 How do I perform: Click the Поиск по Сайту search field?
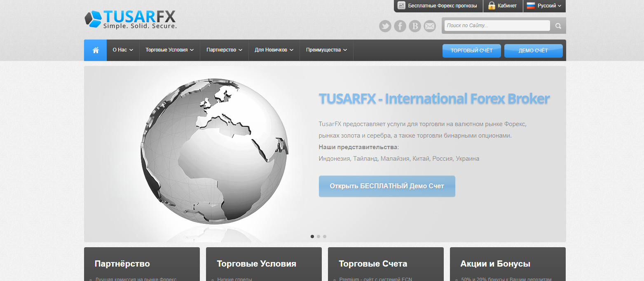pyautogui.click(x=497, y=26)
